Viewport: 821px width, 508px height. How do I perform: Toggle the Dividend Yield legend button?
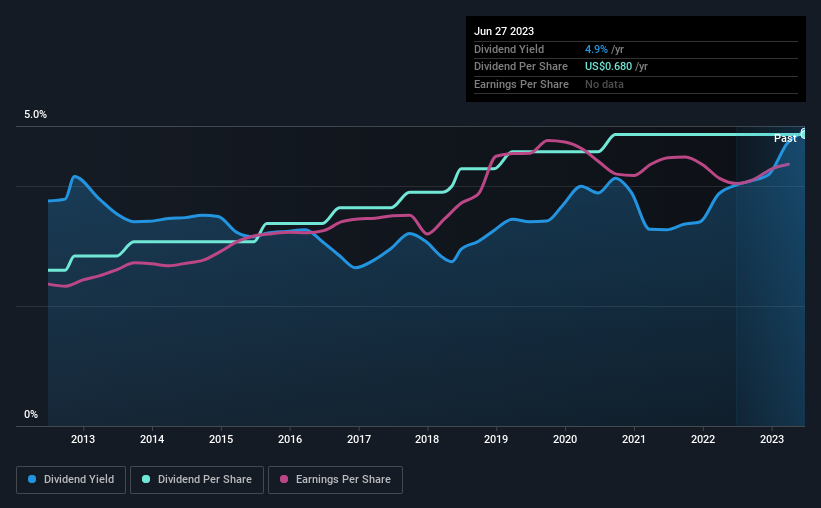tap(71, 480)
